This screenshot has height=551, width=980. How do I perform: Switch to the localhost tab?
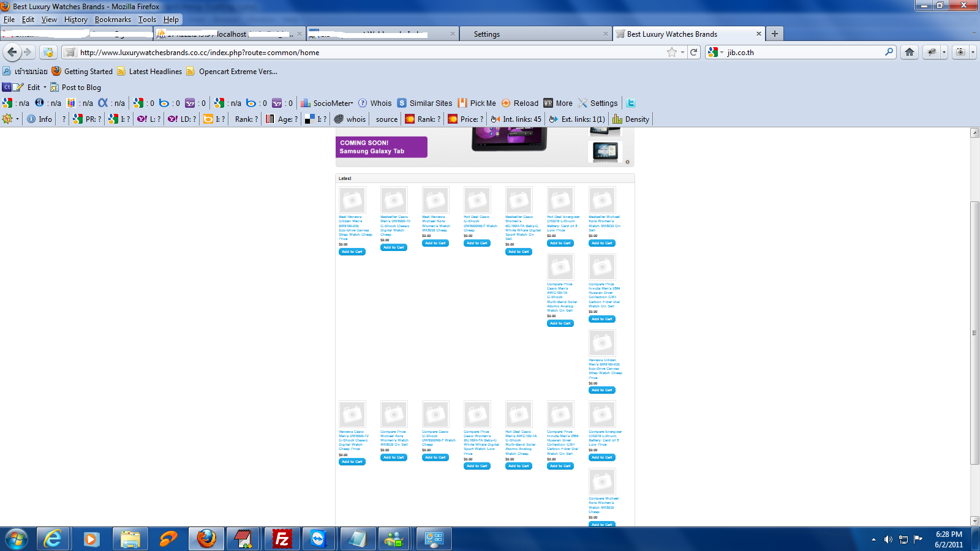(x=230, y=34)
